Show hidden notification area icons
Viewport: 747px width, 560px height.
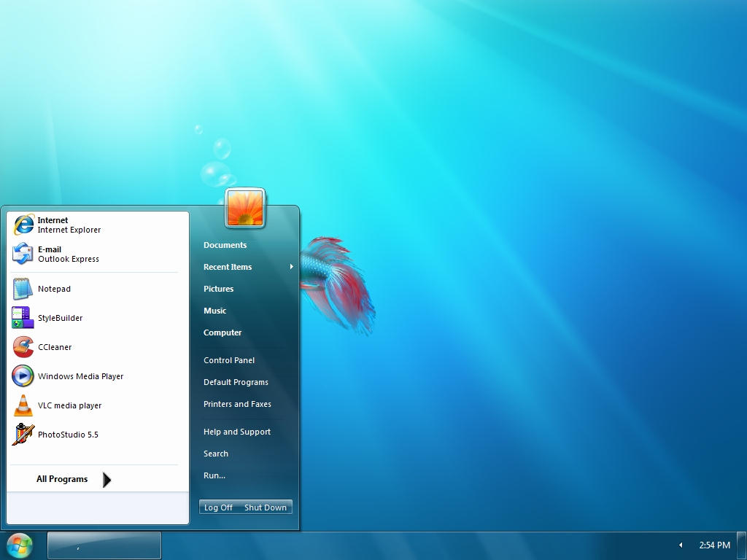[681, 545]
